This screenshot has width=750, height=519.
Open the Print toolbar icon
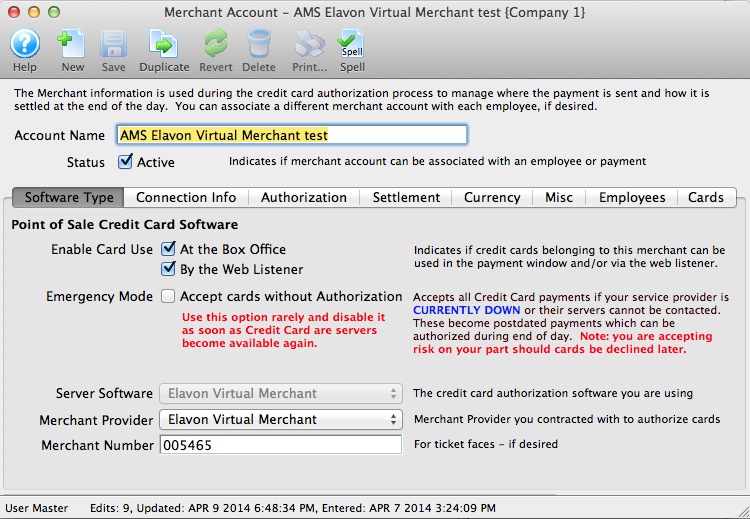click(309, 44)
